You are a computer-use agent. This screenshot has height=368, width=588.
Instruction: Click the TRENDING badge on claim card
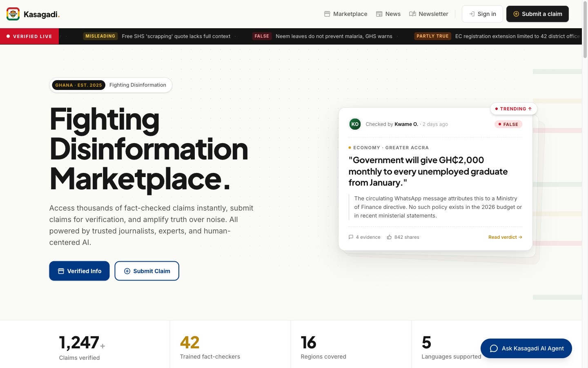514,109
